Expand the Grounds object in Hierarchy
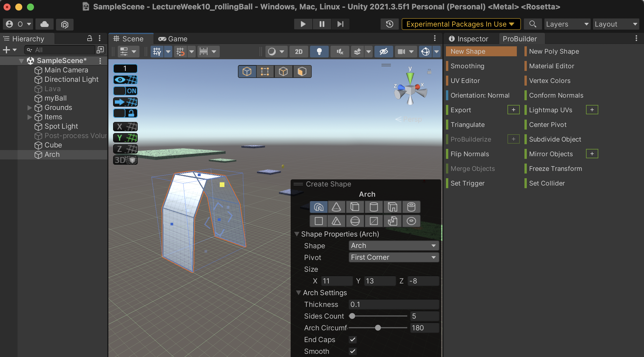The width and height of the screenshot is (644, 357). tap(30, 108)
